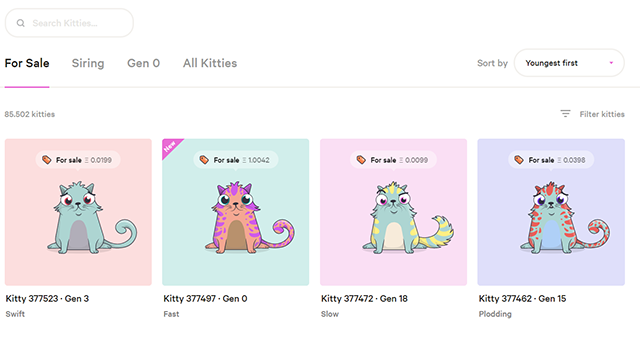Click the 85,502 kitties count text
640x360 pixels.
[29, 114]
